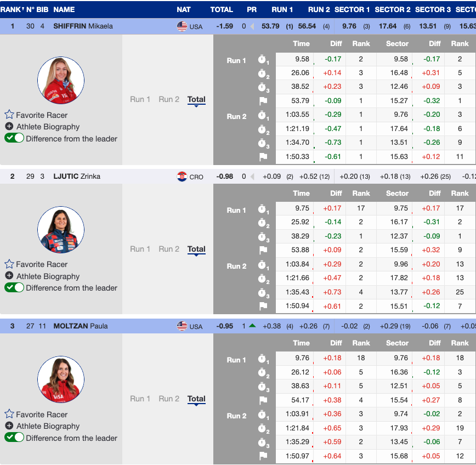Click Shiffrin's Run 1 finish flag icon
The image size is (476, 465).
click(x=263, y=101)
